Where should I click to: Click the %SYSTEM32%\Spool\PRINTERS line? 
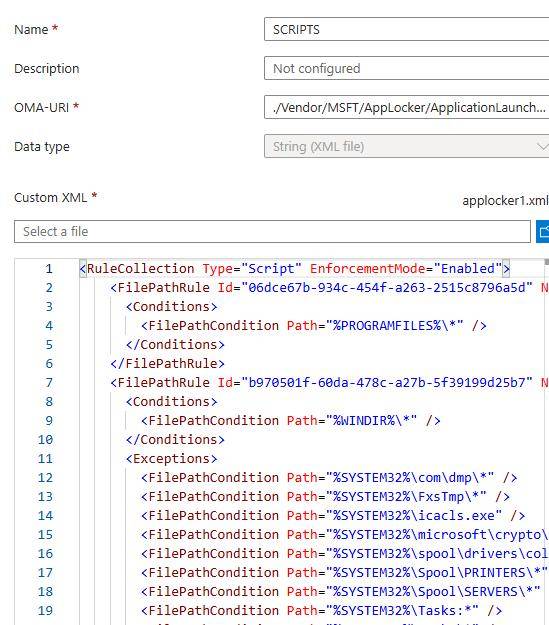[345, 573]
